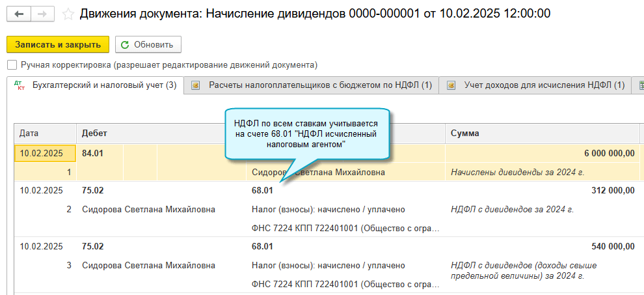Image resolution: width=644 pixels, height=295 pixels.
Task: Click coin icon on Расчеты налогоплательщиков tab
Action: point(196,85)
